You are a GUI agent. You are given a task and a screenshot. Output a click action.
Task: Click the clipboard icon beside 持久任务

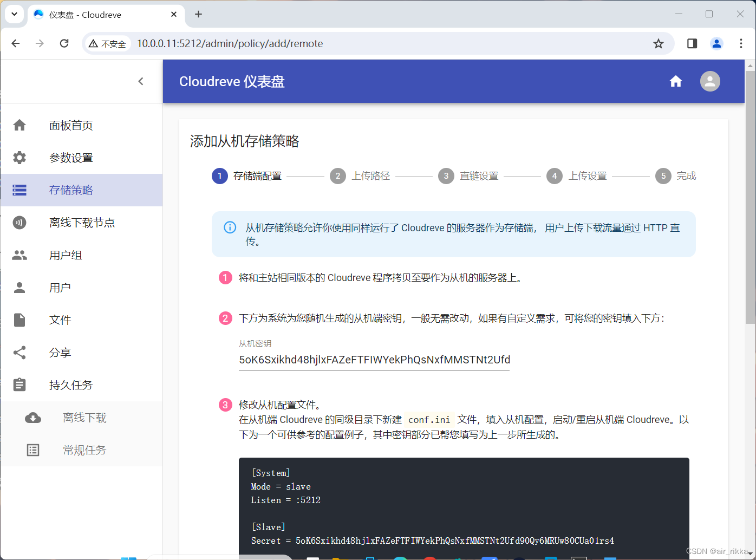pyautogui.click(x=19, y=385)
